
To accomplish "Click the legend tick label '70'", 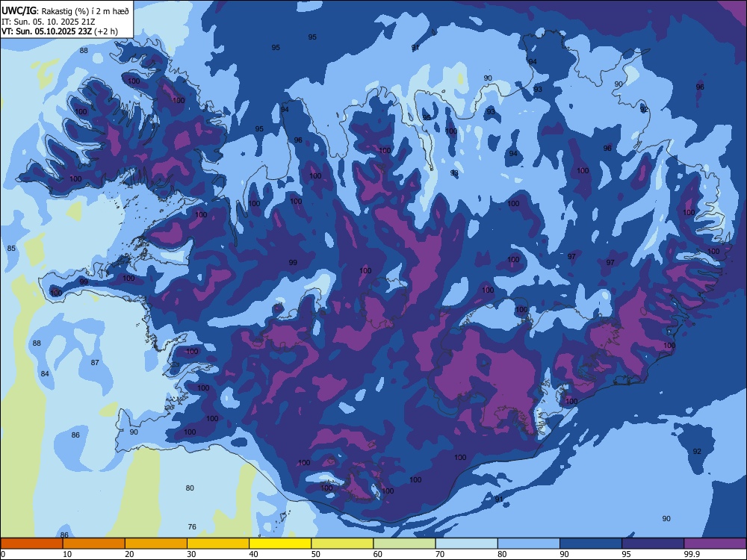I will point(440,554).
